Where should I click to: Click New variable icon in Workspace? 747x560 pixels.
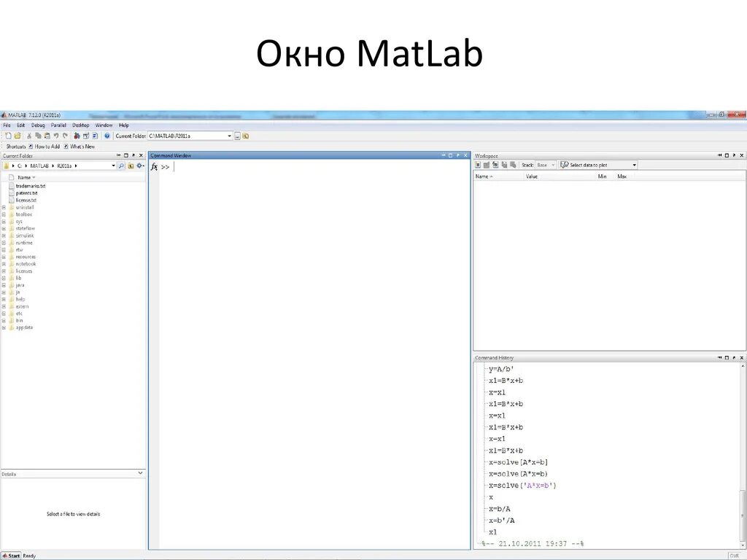tap(478, 165)
